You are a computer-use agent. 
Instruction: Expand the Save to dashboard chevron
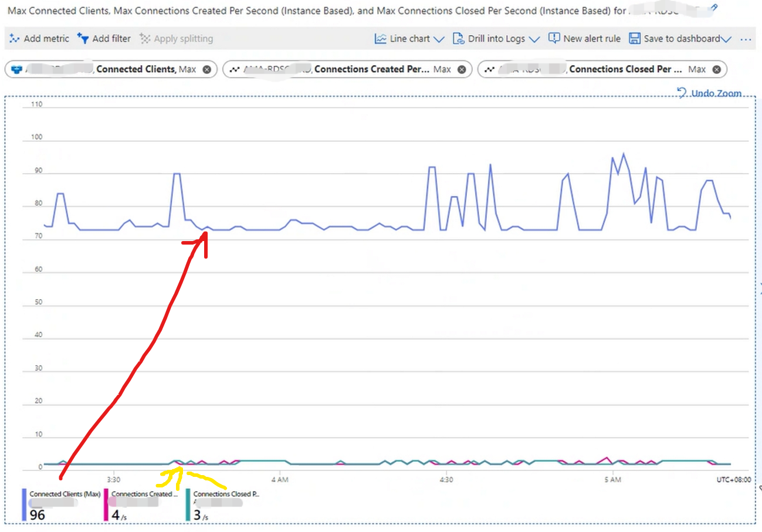726,39
